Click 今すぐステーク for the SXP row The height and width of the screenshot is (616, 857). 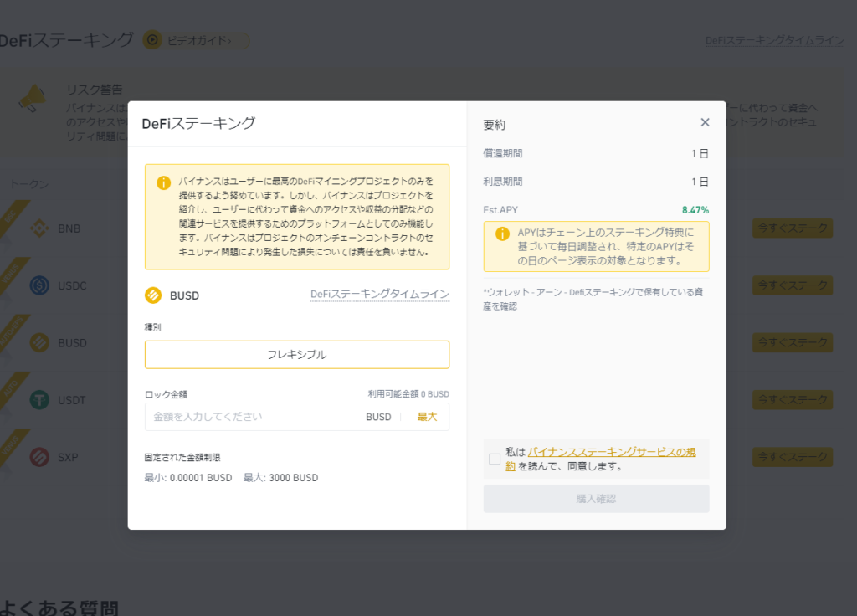[793, 457]
